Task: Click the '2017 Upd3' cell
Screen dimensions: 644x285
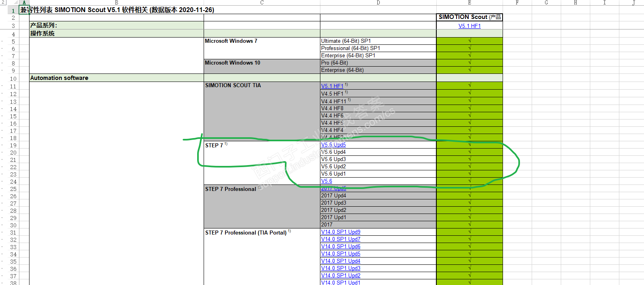Action: 378,203
